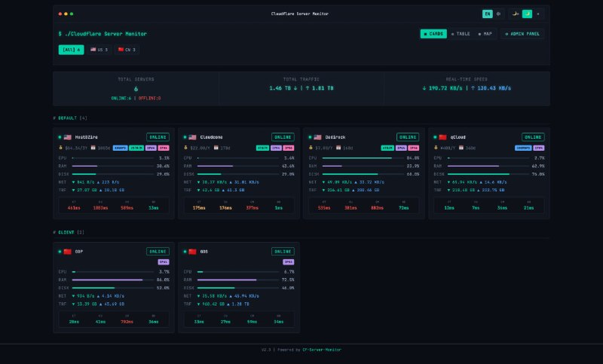Click the purple IPv4 tag on first CLIENT card

[164, 262]
